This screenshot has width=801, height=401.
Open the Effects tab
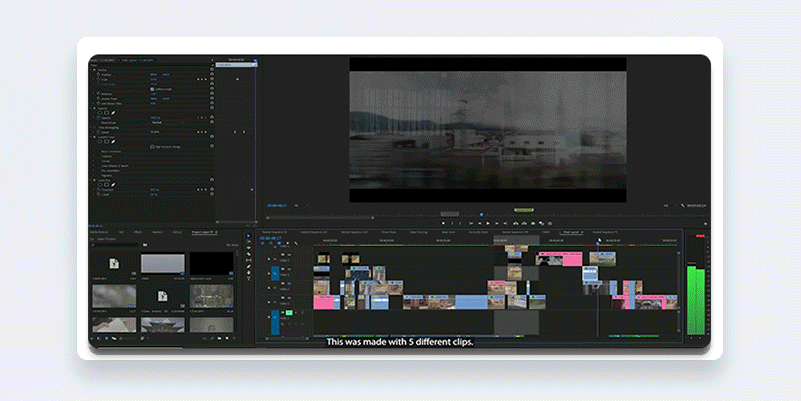point(138,232)
